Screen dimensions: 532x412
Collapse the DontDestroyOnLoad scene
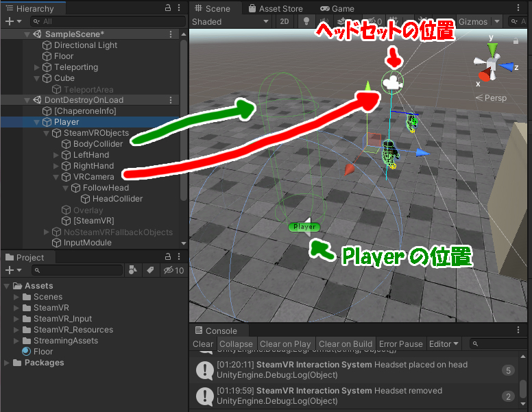tap(27, 100)
